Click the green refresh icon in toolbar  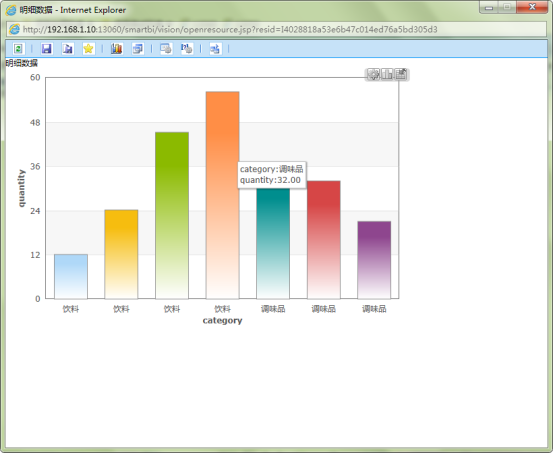[18, 48]
